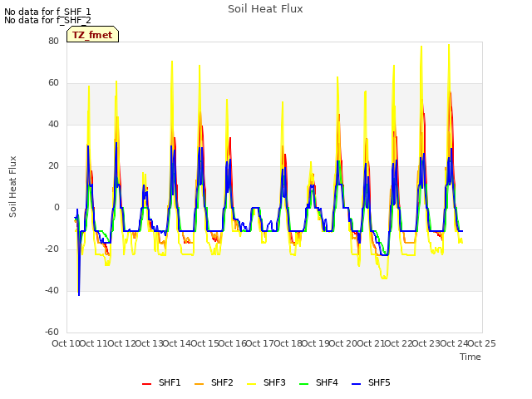Select the SHF1 legend label
This screenshot has width=532, height=399.
click(x=170, y=382)
